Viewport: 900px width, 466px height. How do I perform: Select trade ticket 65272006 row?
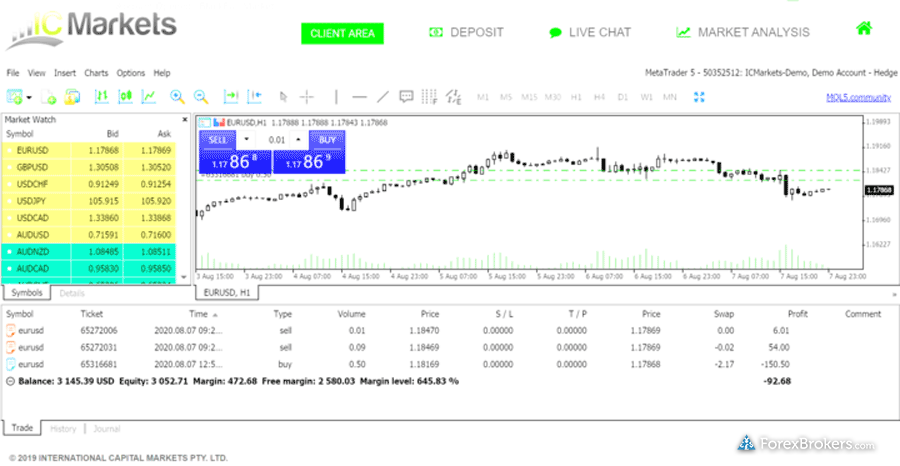(448, 331)
